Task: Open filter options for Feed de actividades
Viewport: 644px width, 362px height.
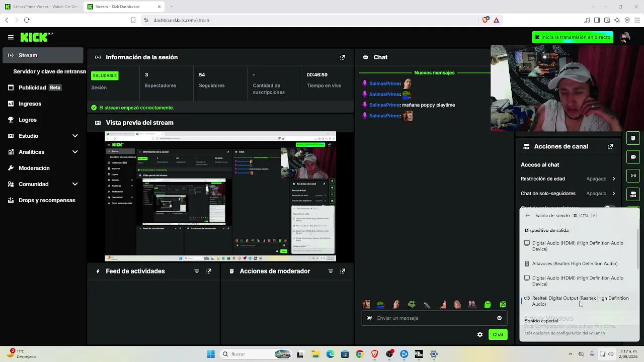Action: [197, 271]
